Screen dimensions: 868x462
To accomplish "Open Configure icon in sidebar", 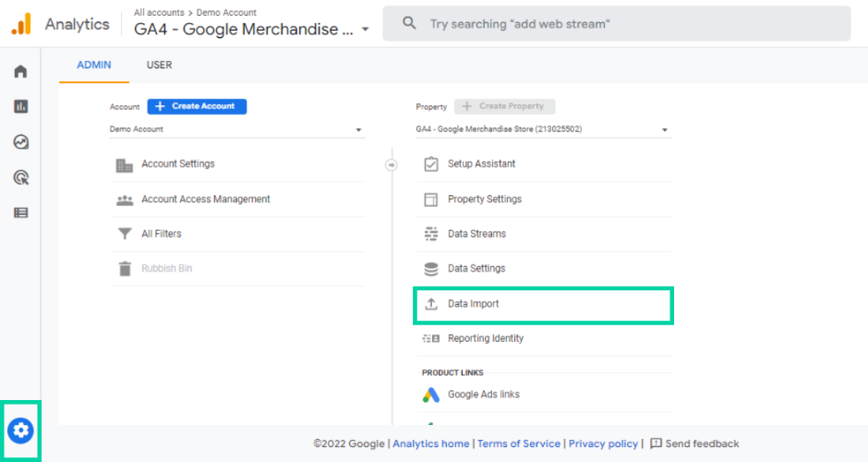I will (20, 212).
